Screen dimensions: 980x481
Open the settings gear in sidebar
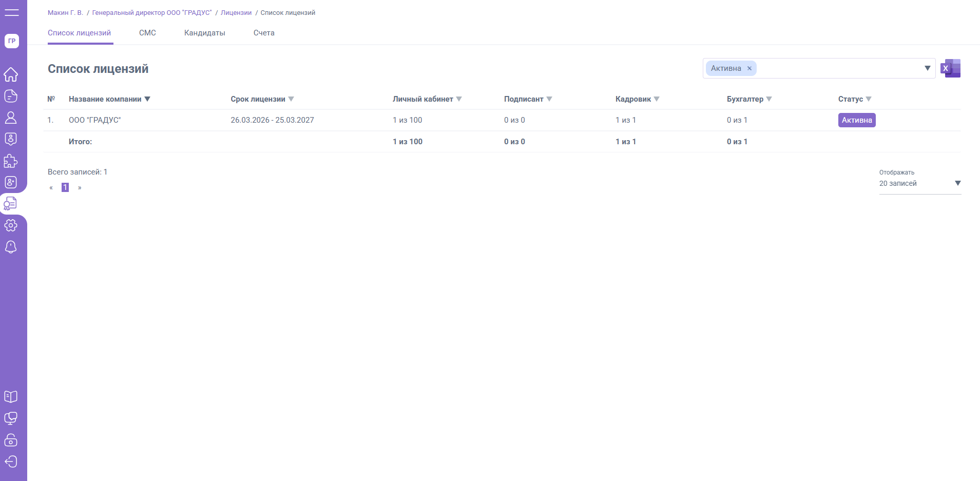[x=11, y=225]
